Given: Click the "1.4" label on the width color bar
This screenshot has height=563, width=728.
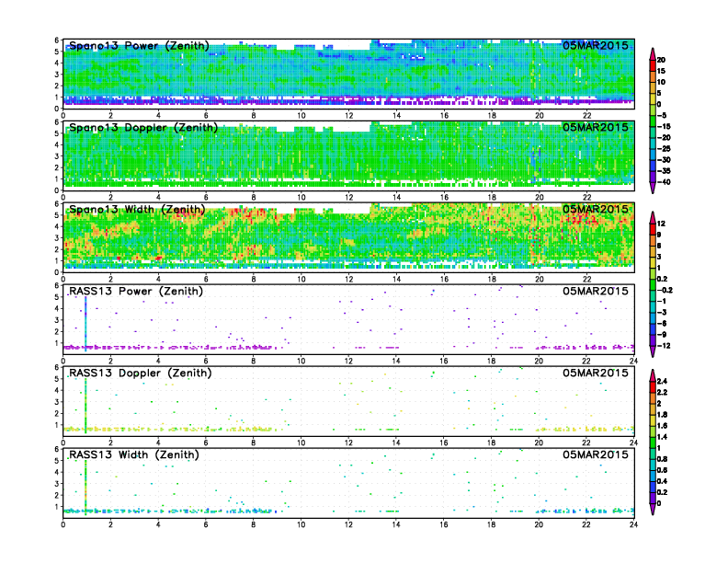Looking at the screenshot, I should coord(662,437).
